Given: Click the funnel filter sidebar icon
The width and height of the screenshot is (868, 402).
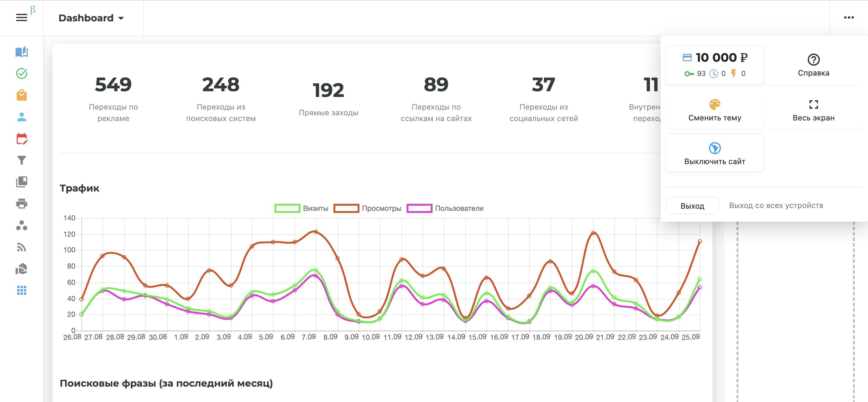Looking at the screenshot, I should click(x=22, y=160).
